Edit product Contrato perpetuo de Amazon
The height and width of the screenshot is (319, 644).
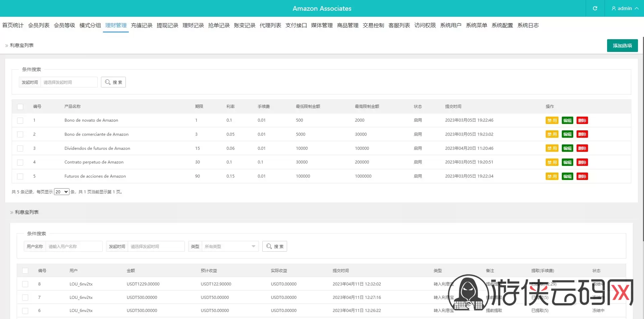point(568,162)
